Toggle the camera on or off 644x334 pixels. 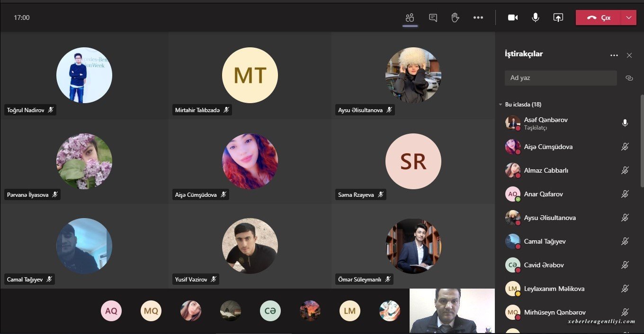coord(513,18)
